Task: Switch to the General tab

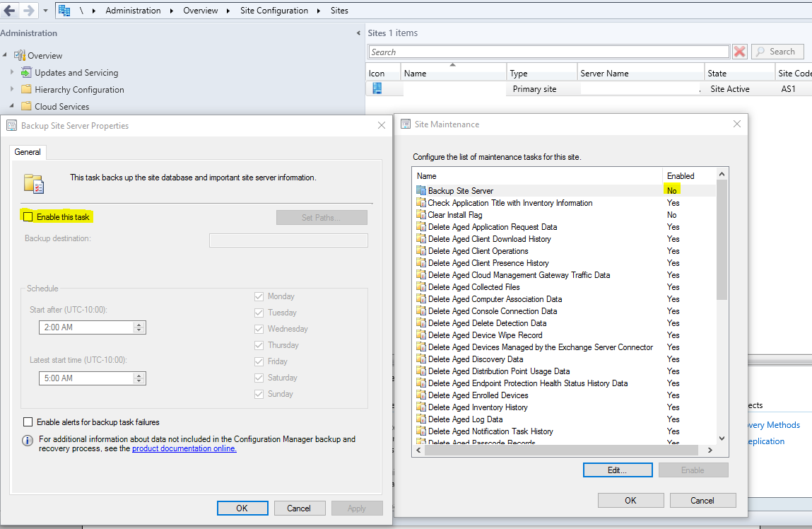Action: [28, 152]
